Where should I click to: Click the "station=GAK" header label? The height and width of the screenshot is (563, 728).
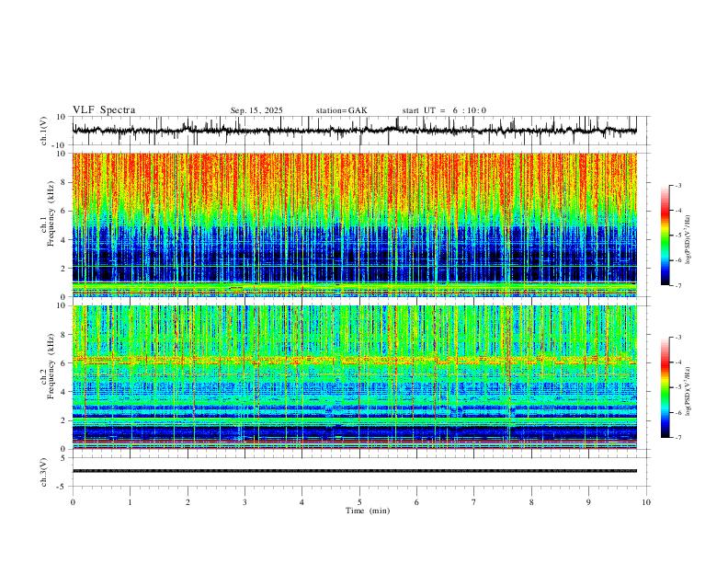(x=342, y=110)
